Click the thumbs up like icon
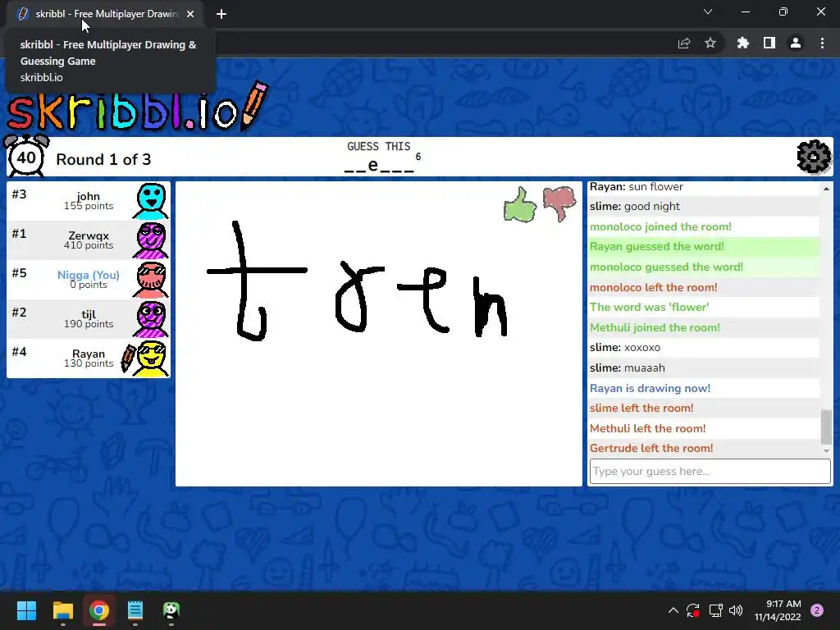Screen dimensions: 840x630 pyautogui.click(x=519, y=204)
